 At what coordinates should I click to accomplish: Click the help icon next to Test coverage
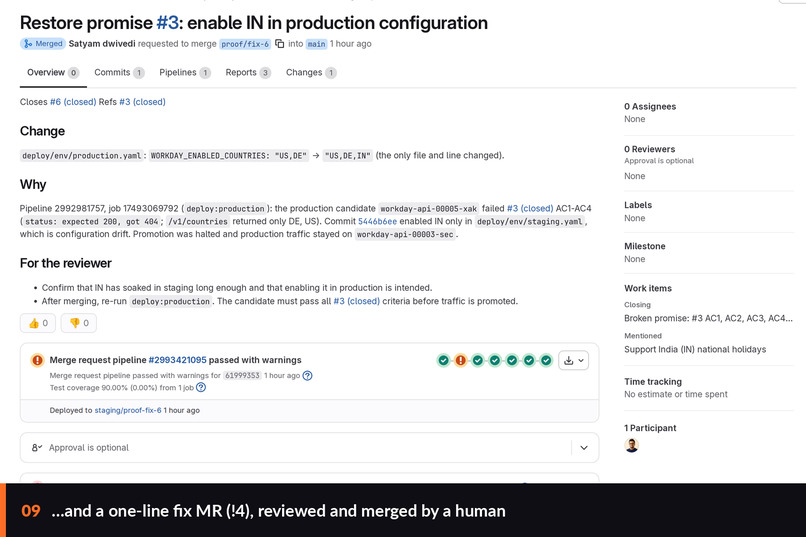(x=201, y=387)
